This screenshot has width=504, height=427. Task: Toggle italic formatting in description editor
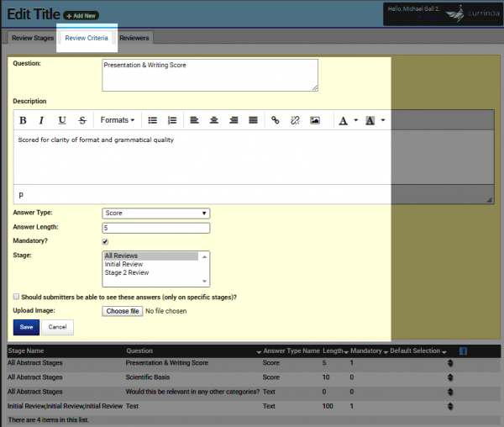[41, 120]
